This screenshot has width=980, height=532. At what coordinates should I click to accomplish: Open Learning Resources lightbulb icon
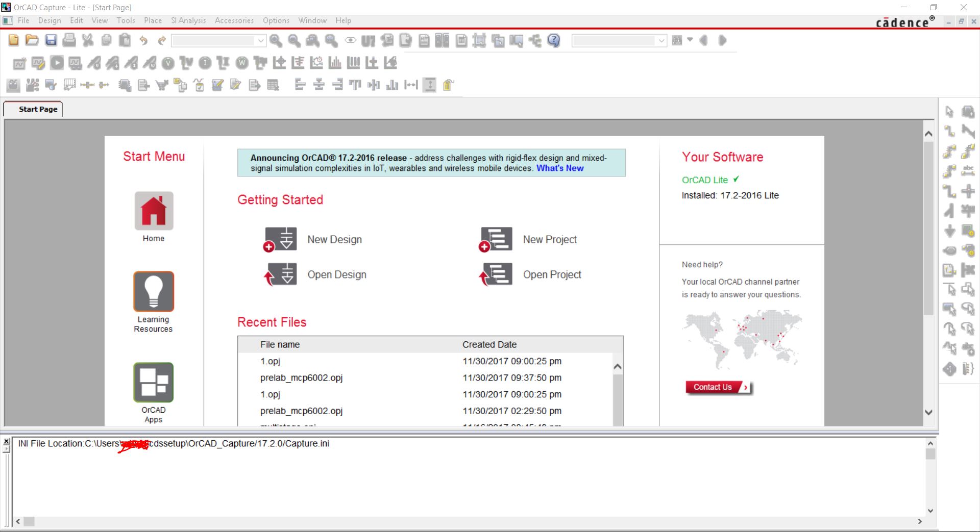pos(154,291)
